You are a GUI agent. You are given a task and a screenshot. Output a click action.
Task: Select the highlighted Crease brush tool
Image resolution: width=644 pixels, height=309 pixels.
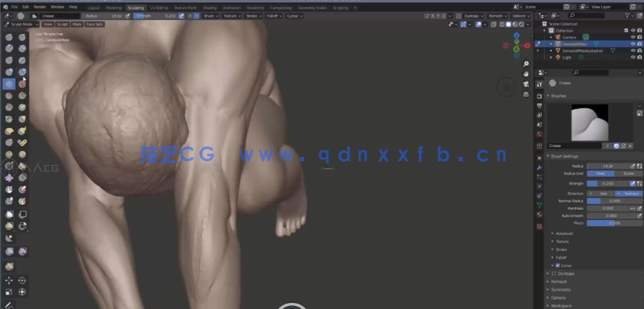pos(9,84)
